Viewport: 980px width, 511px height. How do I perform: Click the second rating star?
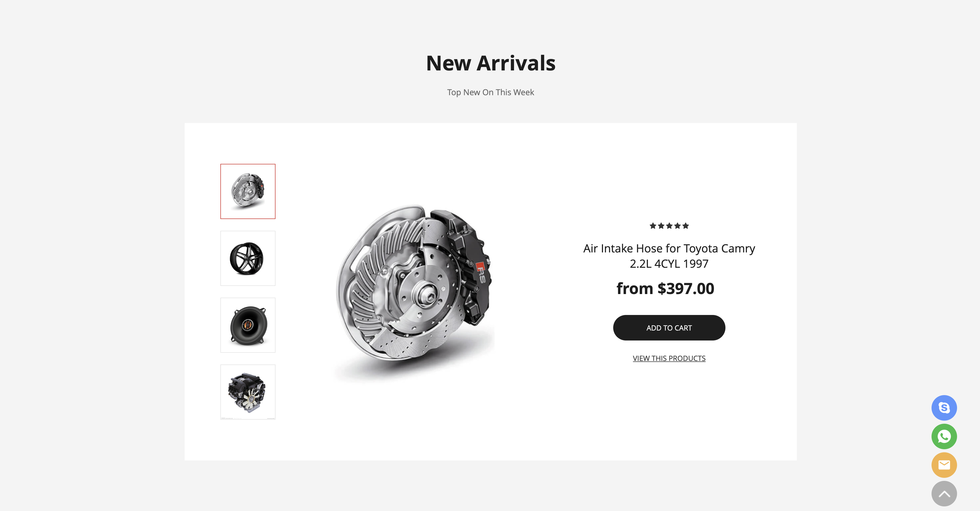[x=661, y=226]
